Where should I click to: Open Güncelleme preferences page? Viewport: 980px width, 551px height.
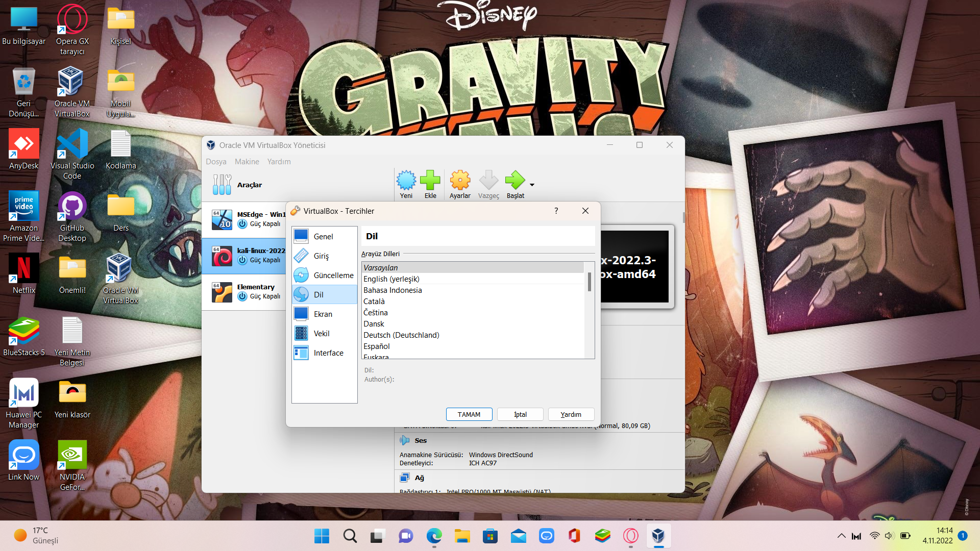point(333,275)
